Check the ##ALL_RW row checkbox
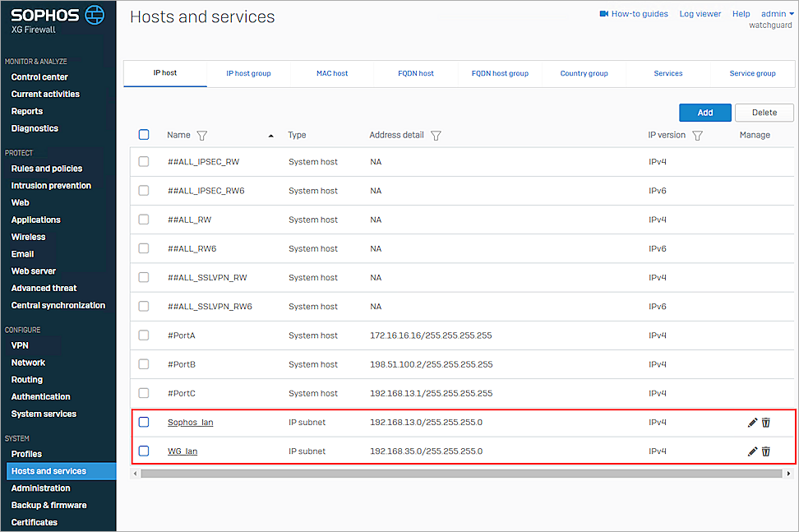799x532 pixels. click(144, 220)
